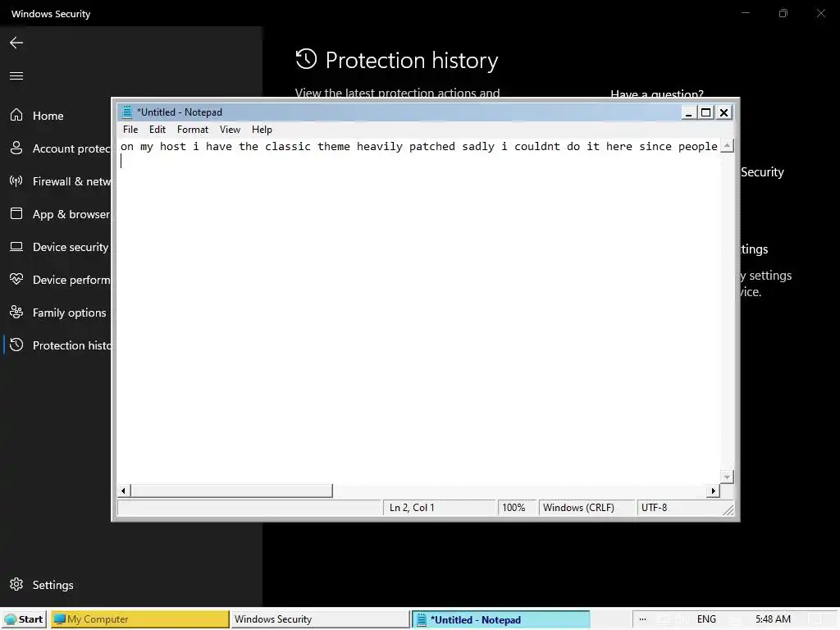The width and height of the screenshot is (840, 630).
Task: Switch to Windows Security taskbar button
Action: pyautogui.click(x=320, y=619)
